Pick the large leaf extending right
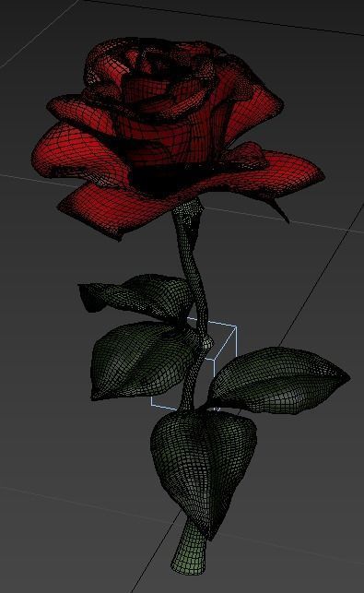 click(280, 380)
